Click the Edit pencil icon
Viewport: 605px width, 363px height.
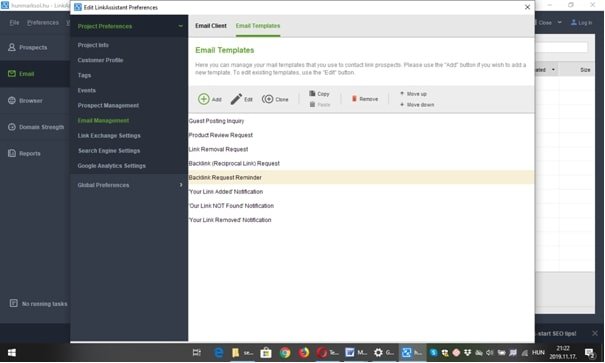[x=236, y=99]
